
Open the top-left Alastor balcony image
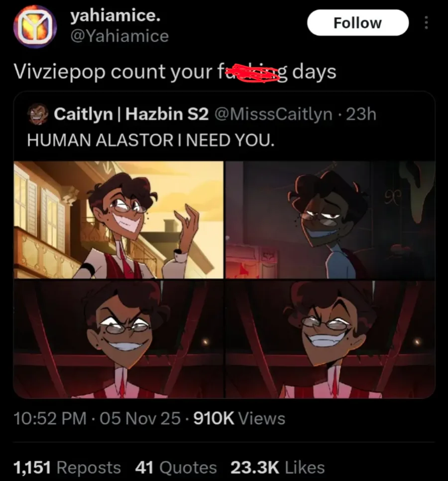coord(118,220)
